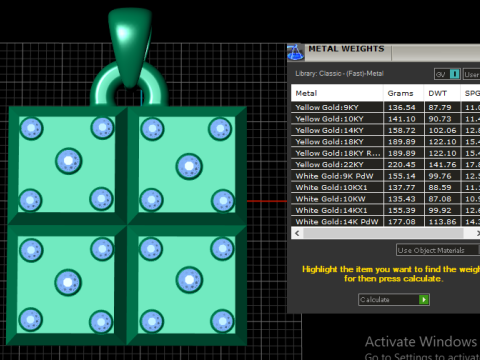Screen dimensions: 480x360
Task: Click the 136.54 grams value
Action: 402,107
